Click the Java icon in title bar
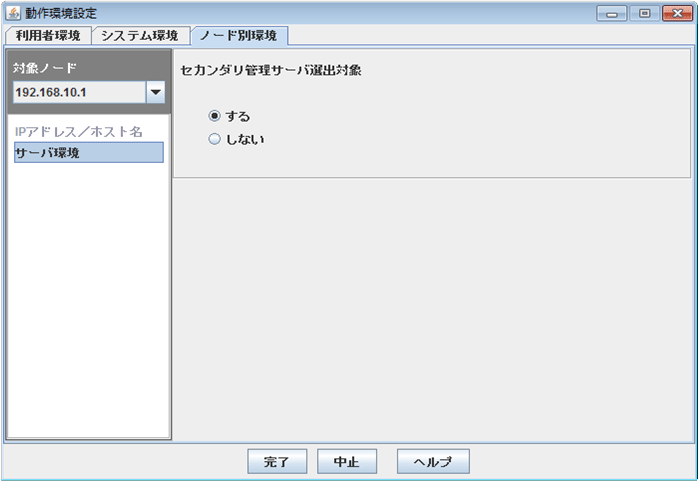Image resolution: width=698 pixels, height=481 pixels. pyautogui.click(x=13, y=13)
